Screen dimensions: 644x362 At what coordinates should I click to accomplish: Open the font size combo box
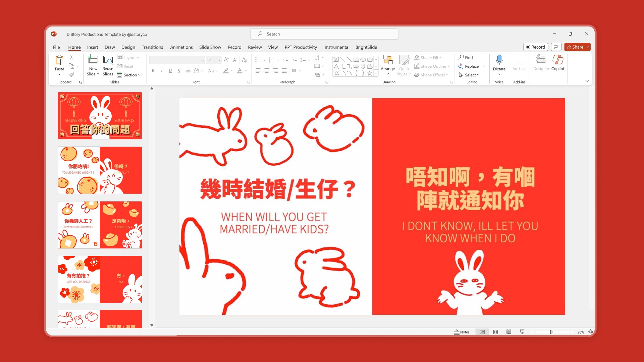click(x=214, y=60)
